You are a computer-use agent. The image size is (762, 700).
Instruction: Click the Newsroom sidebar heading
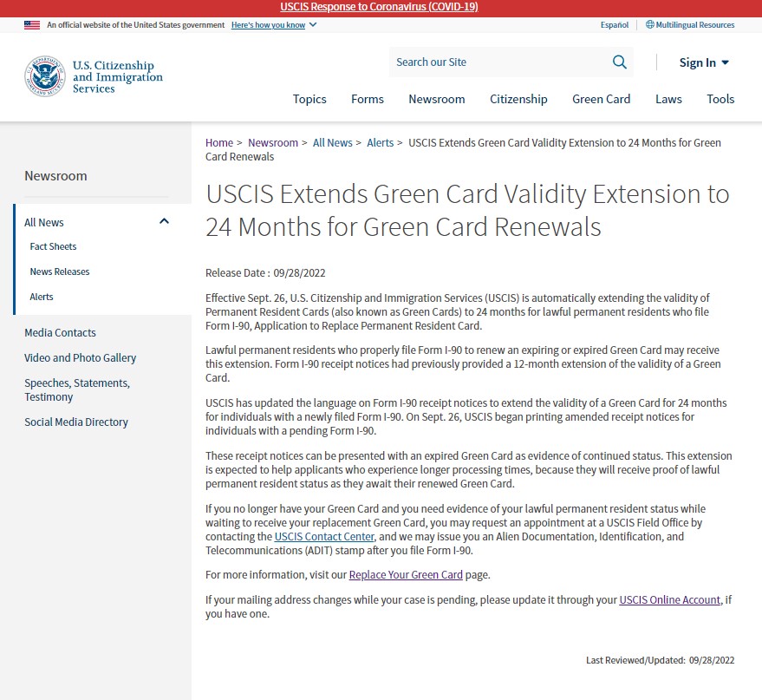55,176
